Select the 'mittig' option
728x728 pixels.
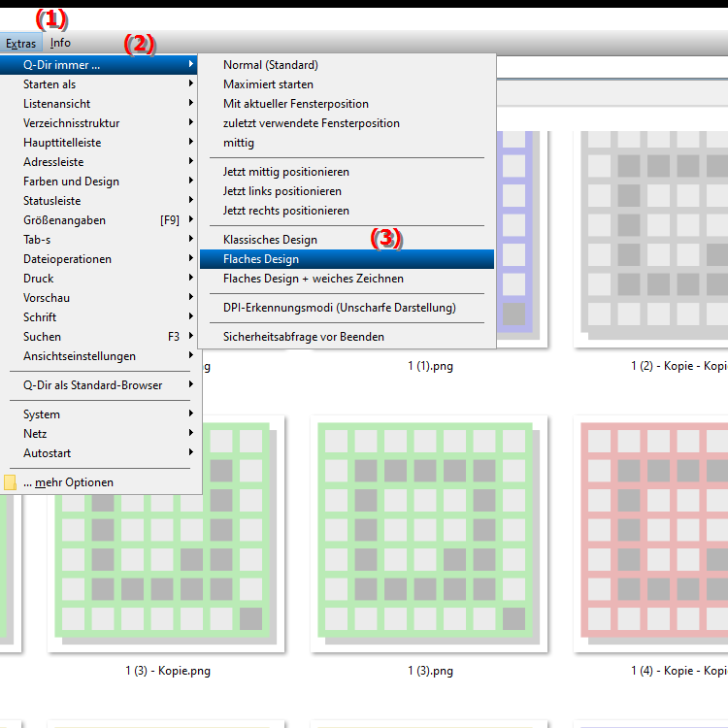pyautogui.click(x=347, y=143)
